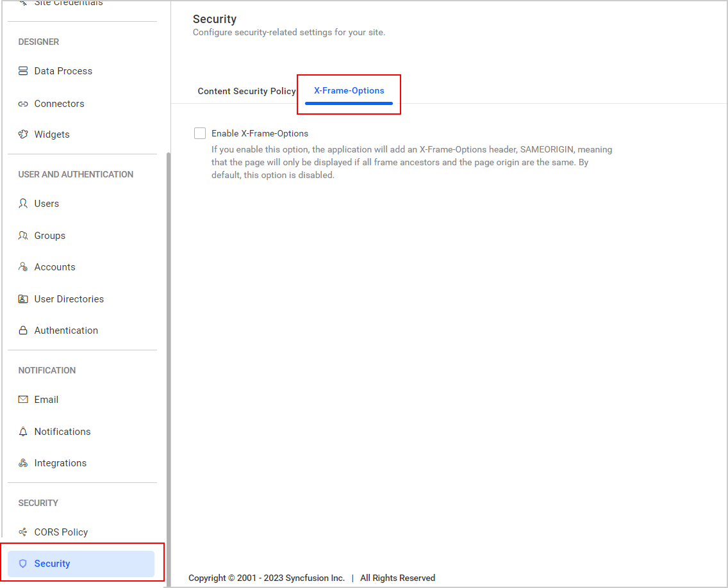This screenshot has height=588, width=728.
Task: Open User Directories via its icon
Action: [23, 298]
